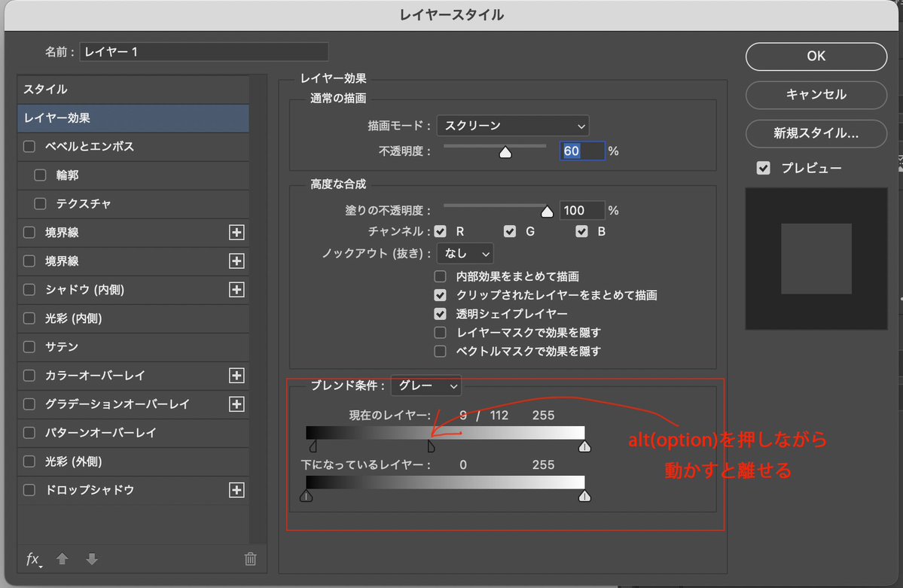Enable 輪郭 checkbox
This screenshot has height=588, width=903.
[41, 175]
